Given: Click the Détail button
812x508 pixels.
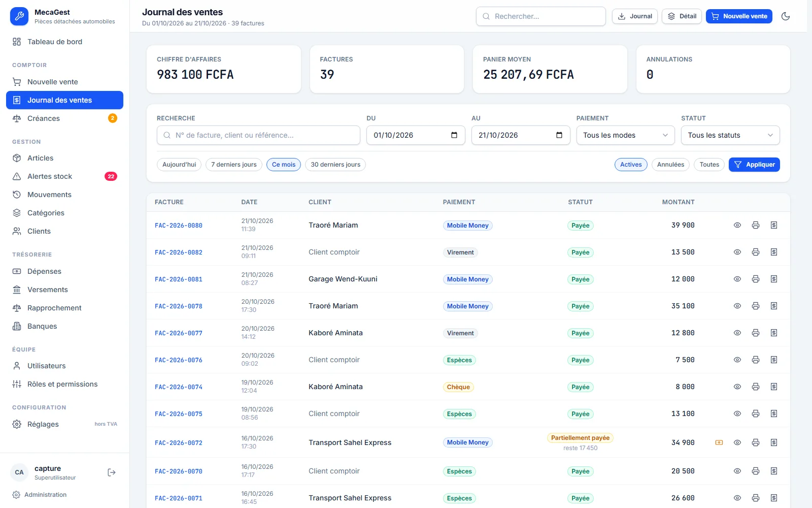Looking at the screenshot, I should [x=682, y=16].
